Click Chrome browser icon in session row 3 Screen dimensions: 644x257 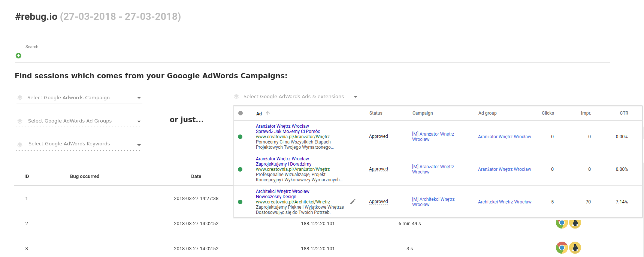tap(562, 248)
